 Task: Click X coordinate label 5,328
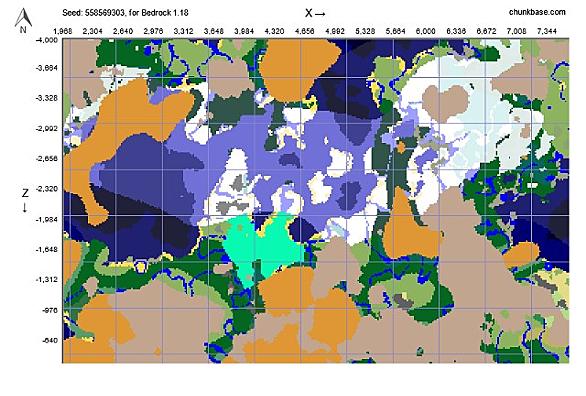[365, 31]
